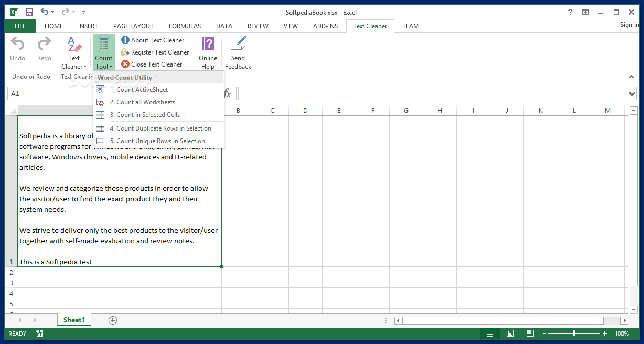Click the Sign in link
The width and height of the screenshot is (644, 344).
point(629,25)
